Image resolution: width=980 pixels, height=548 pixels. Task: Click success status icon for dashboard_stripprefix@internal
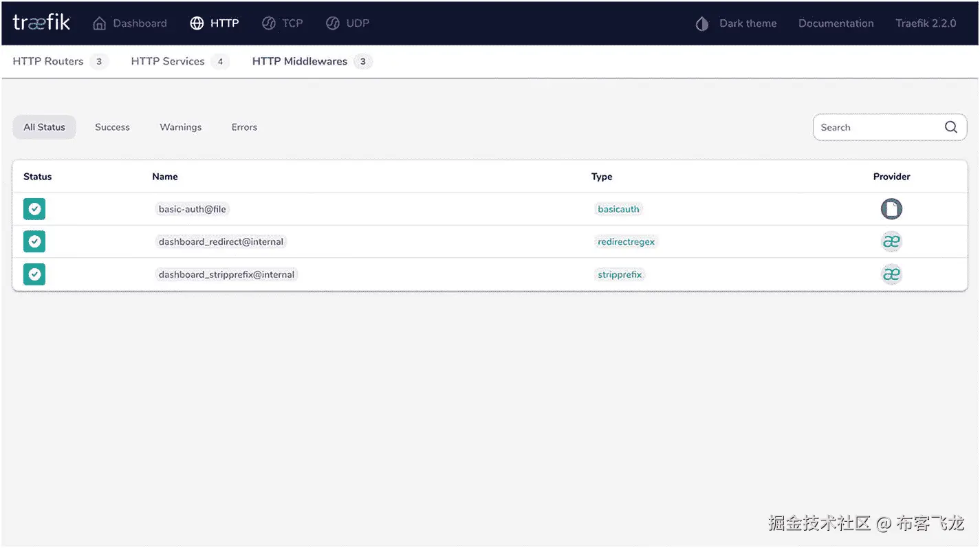click(34, 274)
